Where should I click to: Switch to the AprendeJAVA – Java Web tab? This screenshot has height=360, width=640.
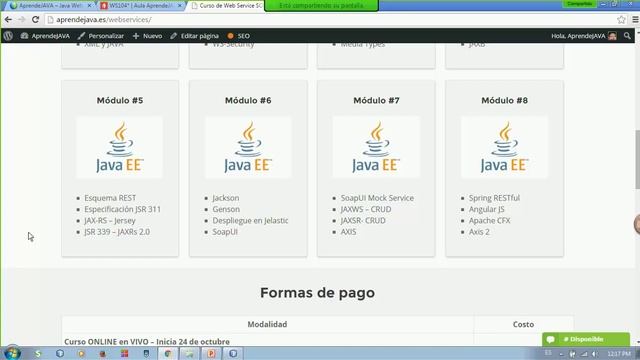(x=51, y=6)
